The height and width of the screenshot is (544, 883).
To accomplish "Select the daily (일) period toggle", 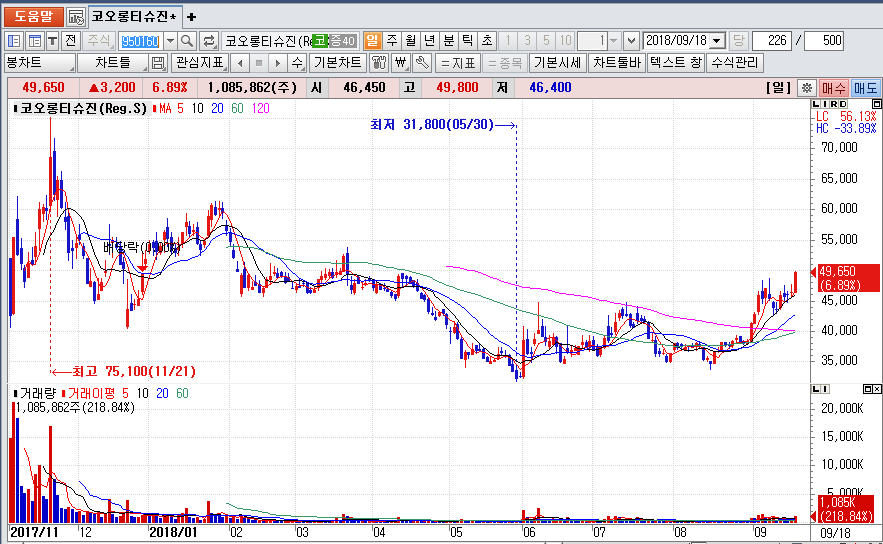I will 372,41.
